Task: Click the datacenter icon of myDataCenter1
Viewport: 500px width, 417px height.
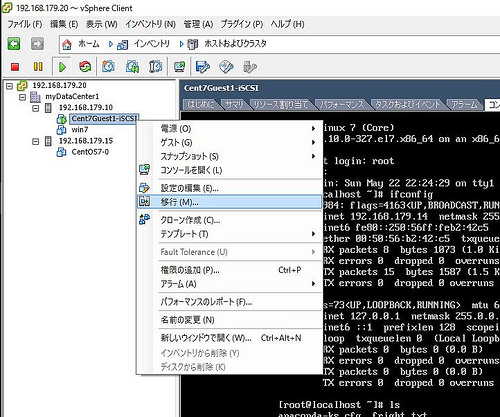Action: coord(35,97)
